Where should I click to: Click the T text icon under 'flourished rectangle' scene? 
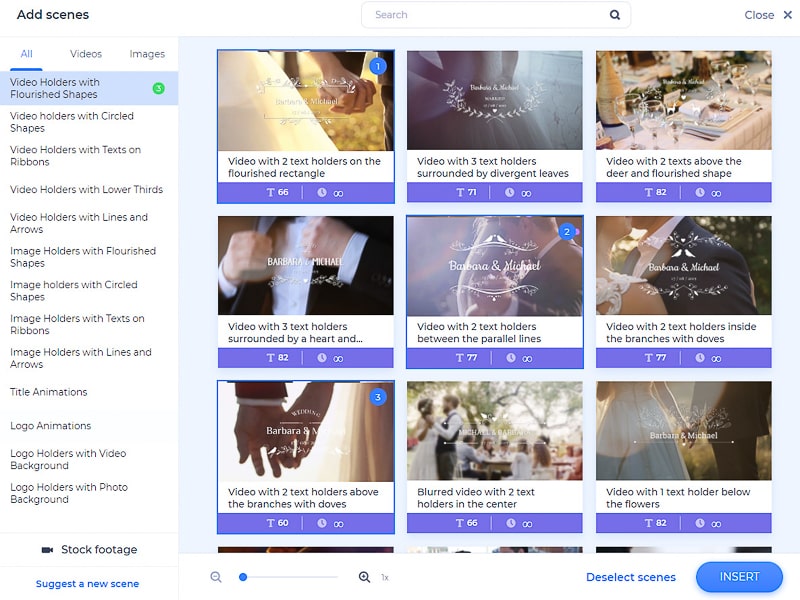tap(270, 192)
